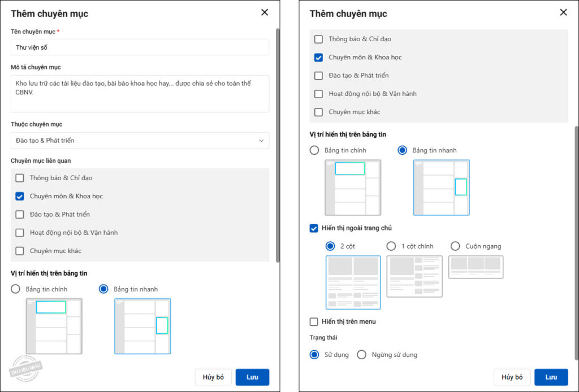Click the "Mô tả chuyên mục" description text area
The width and height of the screenshot is (579, 392).
[x=140, y=94]
